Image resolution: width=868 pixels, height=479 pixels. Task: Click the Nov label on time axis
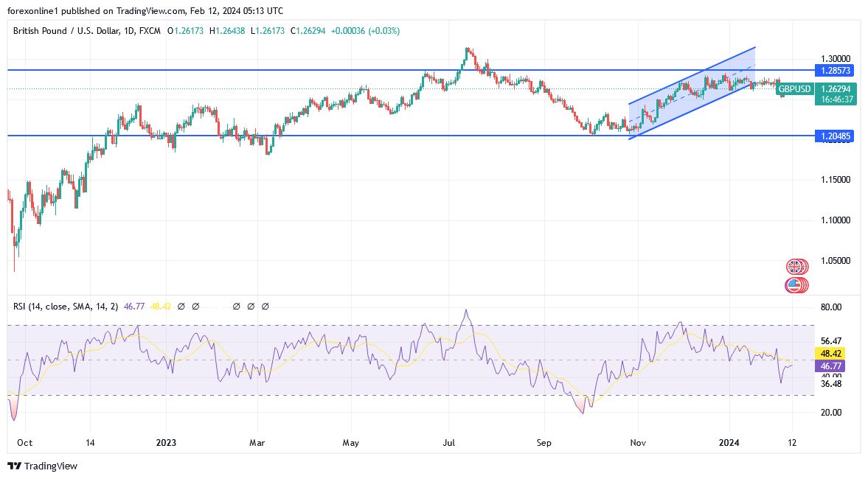pyautogui.click(x=638, y=443)
